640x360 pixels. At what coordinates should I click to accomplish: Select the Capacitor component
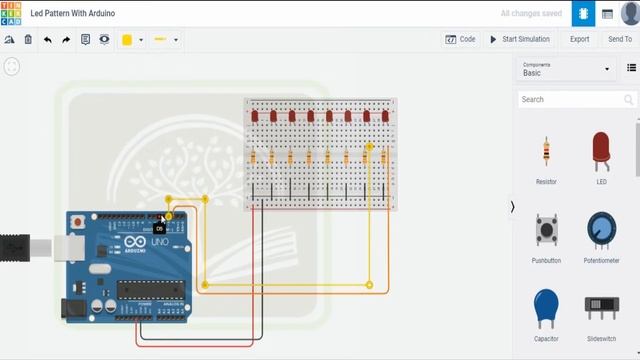tap(546, 315)
